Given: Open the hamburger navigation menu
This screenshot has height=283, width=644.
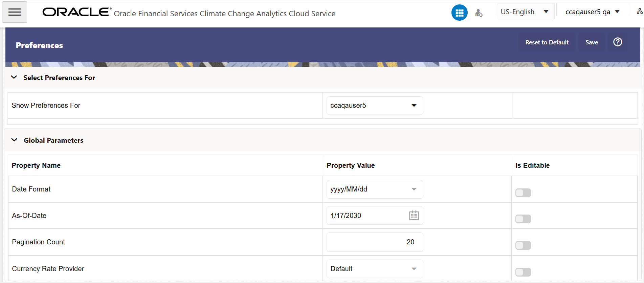Looking at the screenshot, I should point(15,12).
